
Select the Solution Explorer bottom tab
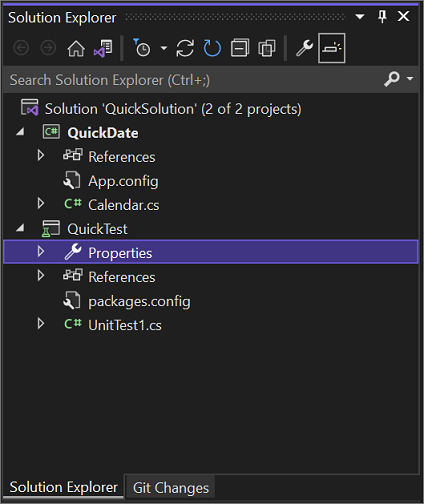pos(63,487)
